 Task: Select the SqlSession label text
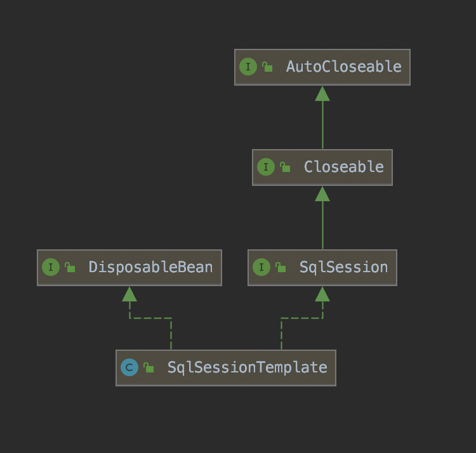click(x=343, y=267)
